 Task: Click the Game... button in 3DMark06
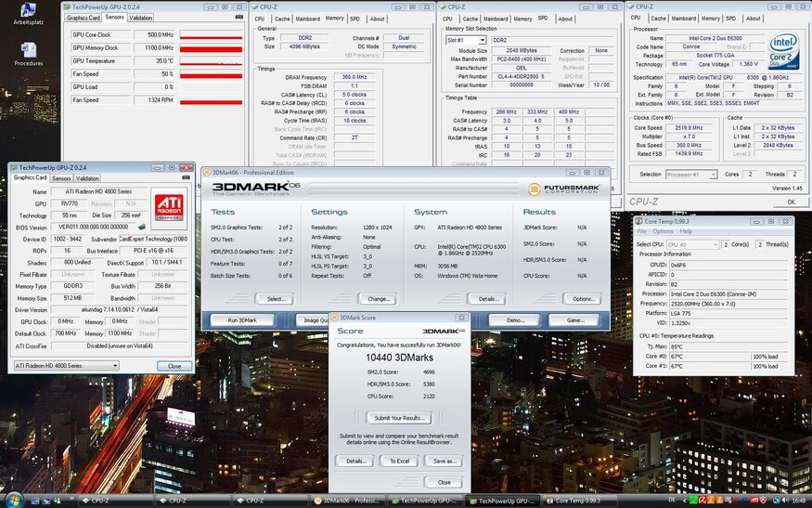[574, 320]
